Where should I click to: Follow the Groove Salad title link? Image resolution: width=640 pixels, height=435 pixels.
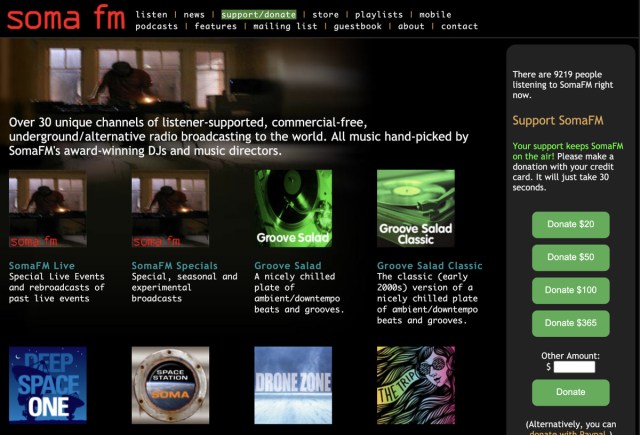[x=288, y=266]
